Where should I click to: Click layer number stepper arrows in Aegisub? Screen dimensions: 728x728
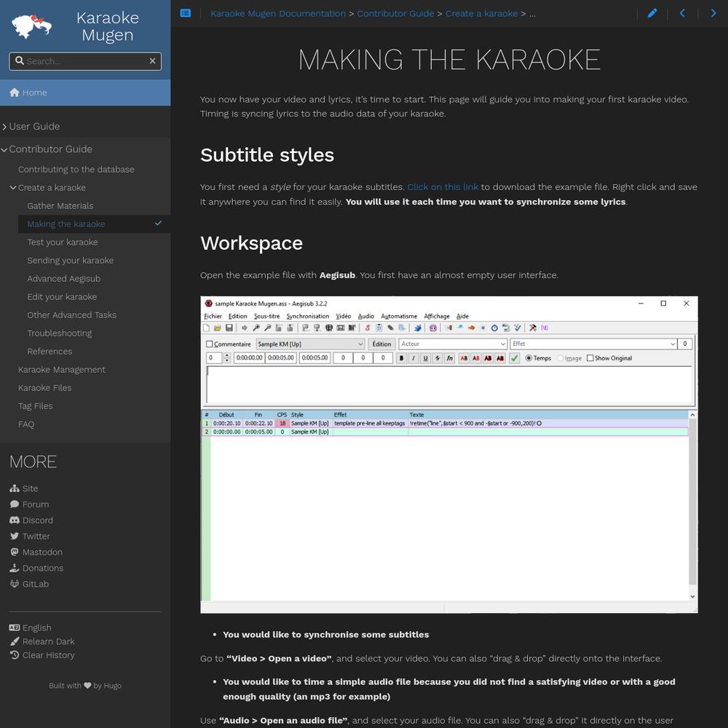pyautogui.click(x=226, y=358)
